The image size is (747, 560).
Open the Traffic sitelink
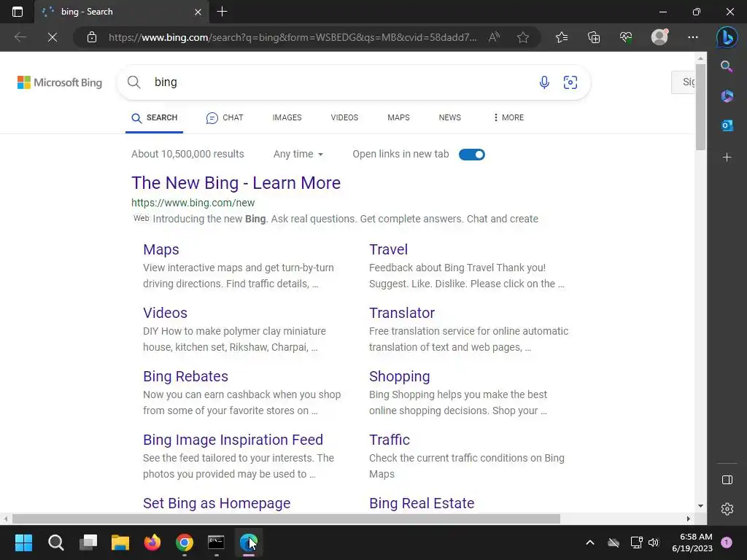tap(390, 440)
